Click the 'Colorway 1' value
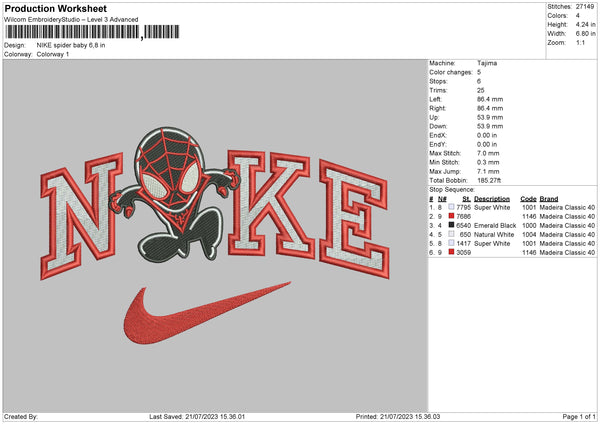Viewport: 600px width, 424px height. [x=53, y=54]
